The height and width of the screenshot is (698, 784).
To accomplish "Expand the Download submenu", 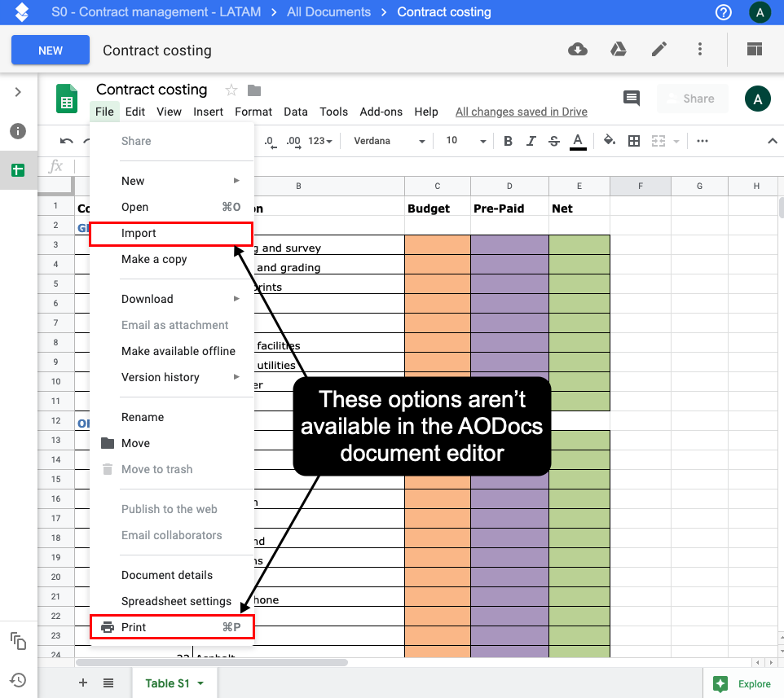I will pyautogui.click(x=172, y=299).
